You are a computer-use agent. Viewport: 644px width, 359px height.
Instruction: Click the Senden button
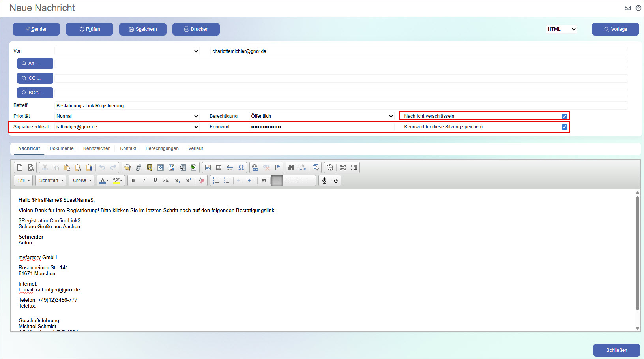pyautogui.click(x=36, y=29)
